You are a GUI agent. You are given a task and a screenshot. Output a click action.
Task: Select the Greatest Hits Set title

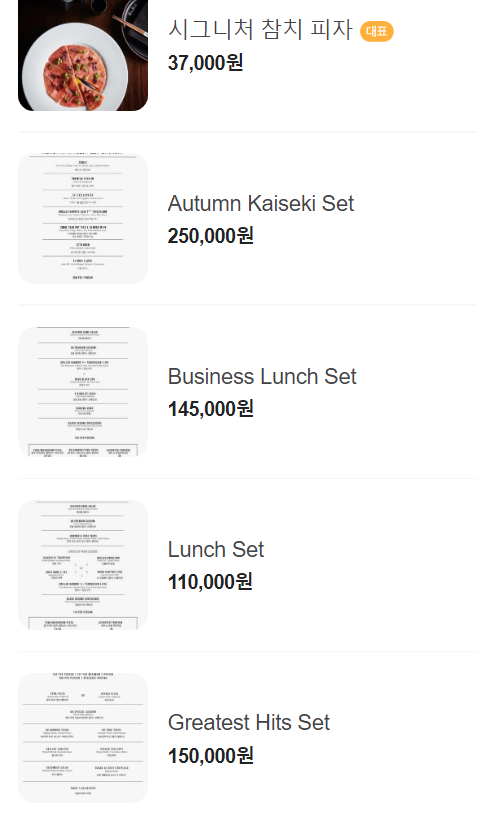click(249, 722)
